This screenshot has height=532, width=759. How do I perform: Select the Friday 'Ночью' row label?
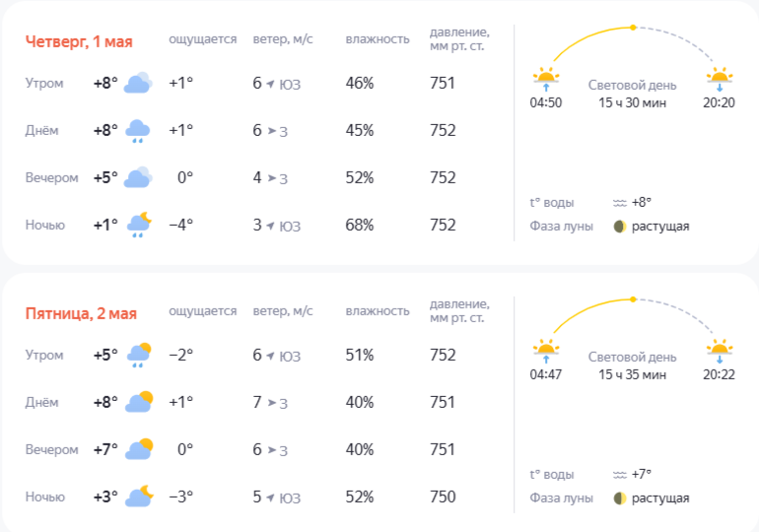44,497
